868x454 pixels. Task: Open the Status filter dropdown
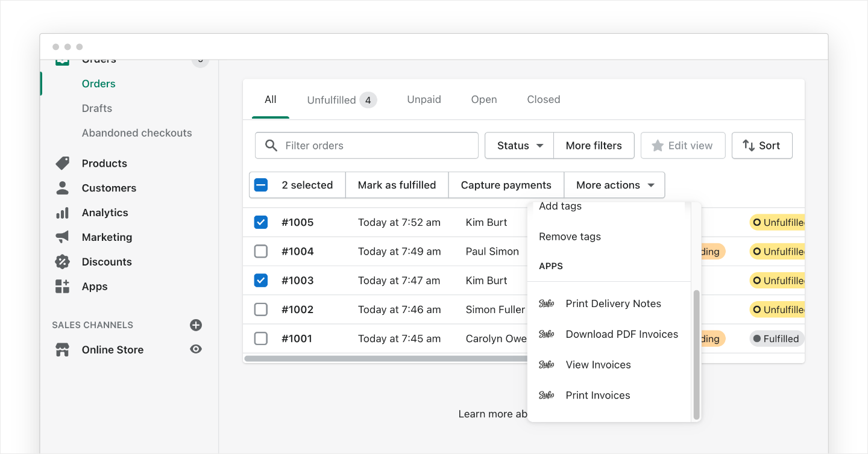click(x=519, y=146)
